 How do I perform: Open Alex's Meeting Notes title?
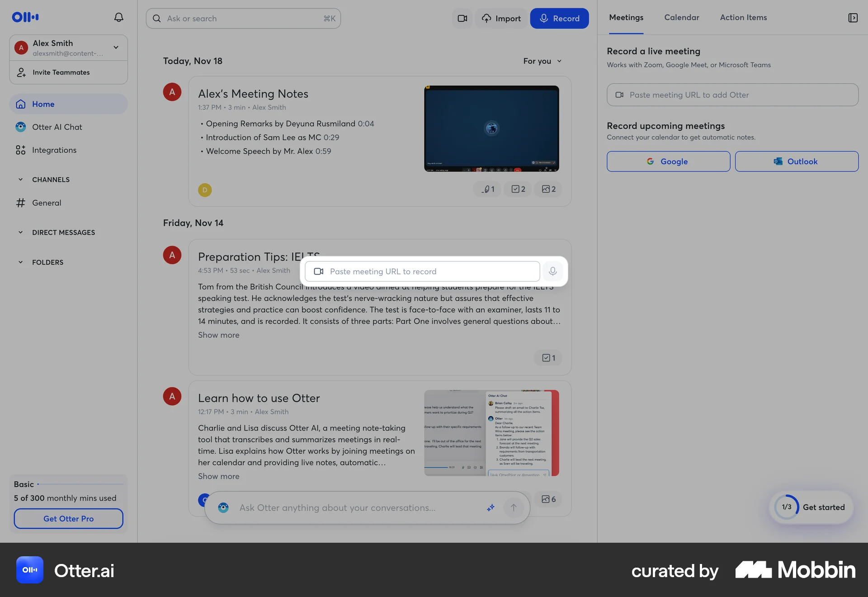[253, 94]
